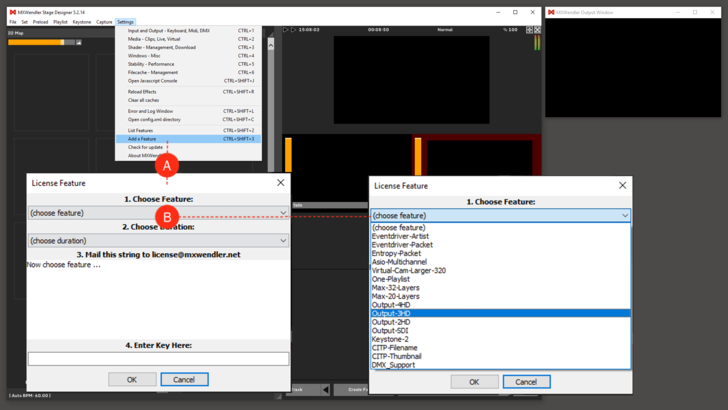Screen dimensions: 728x410
Task: Choose Output-4HD in the list
Action: (500, 305)
